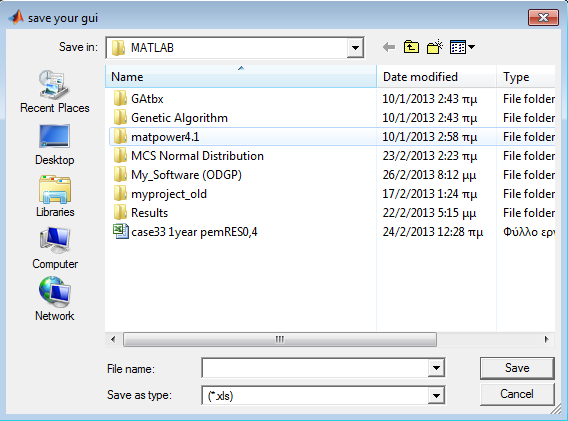
Task: Go to Desktop in sidebar
Action: (x=54, y=145)
